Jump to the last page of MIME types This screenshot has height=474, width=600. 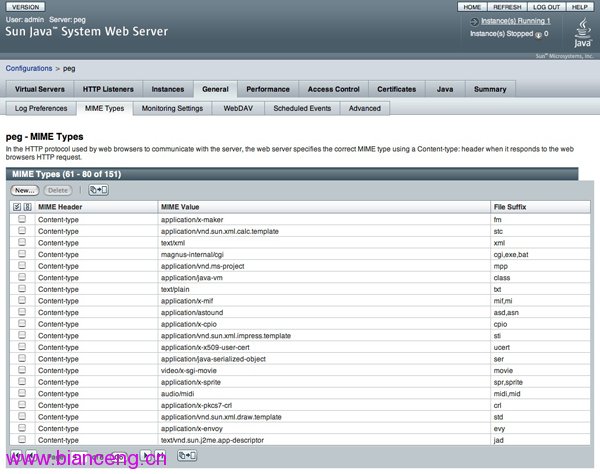click(160, 455)
